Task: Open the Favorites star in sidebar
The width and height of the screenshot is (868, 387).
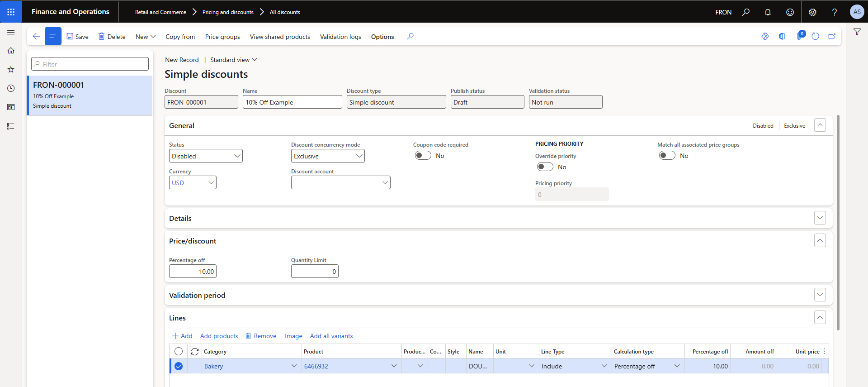Action: (11, 69)
